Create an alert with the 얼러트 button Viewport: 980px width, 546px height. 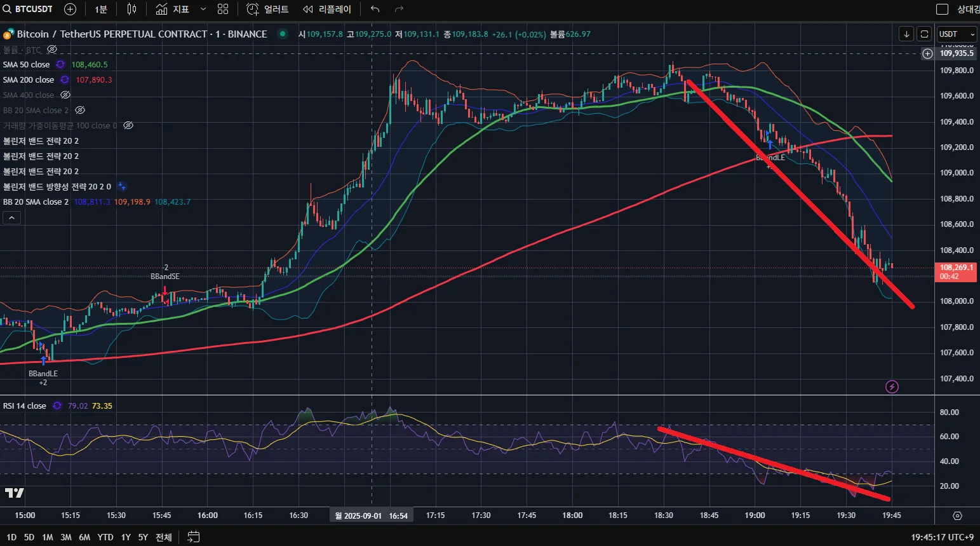267,10
